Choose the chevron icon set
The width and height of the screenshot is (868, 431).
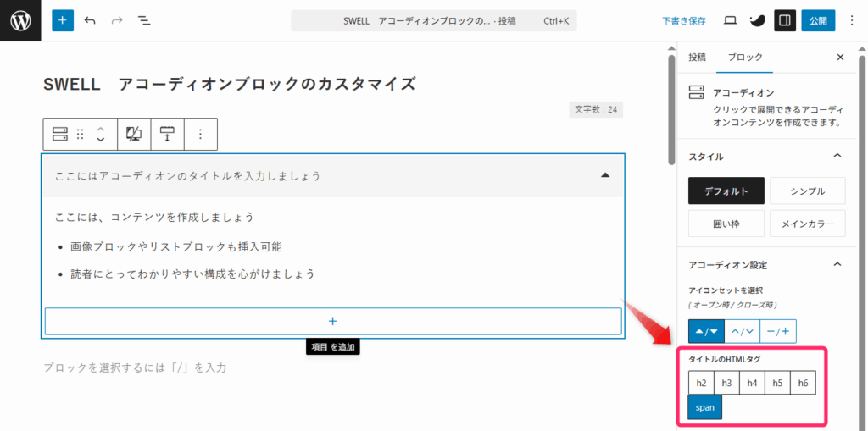tap(743, 331)
